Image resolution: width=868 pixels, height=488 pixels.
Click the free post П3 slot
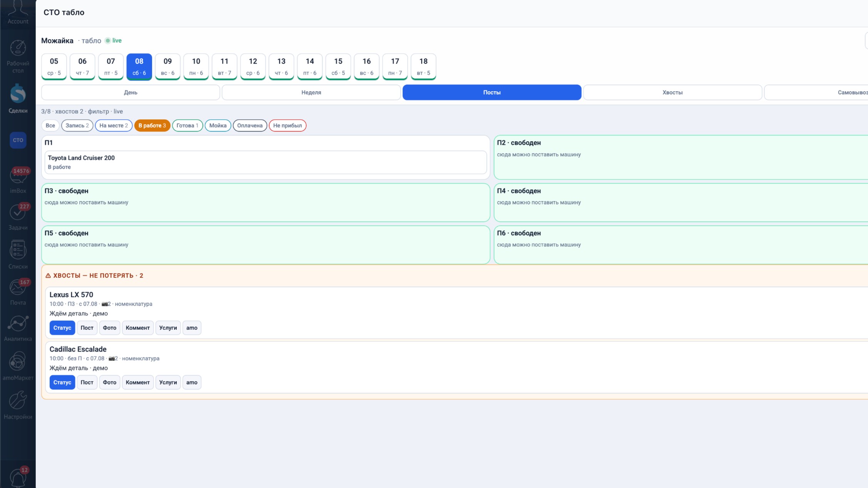point(266,202)
